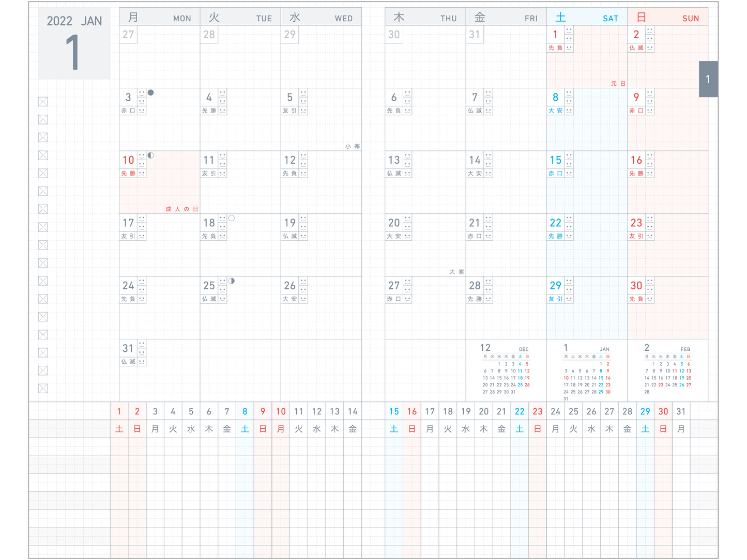Click the 2022 JAN month title block
Screen dimensions: 747x560
tap(74, 43)
